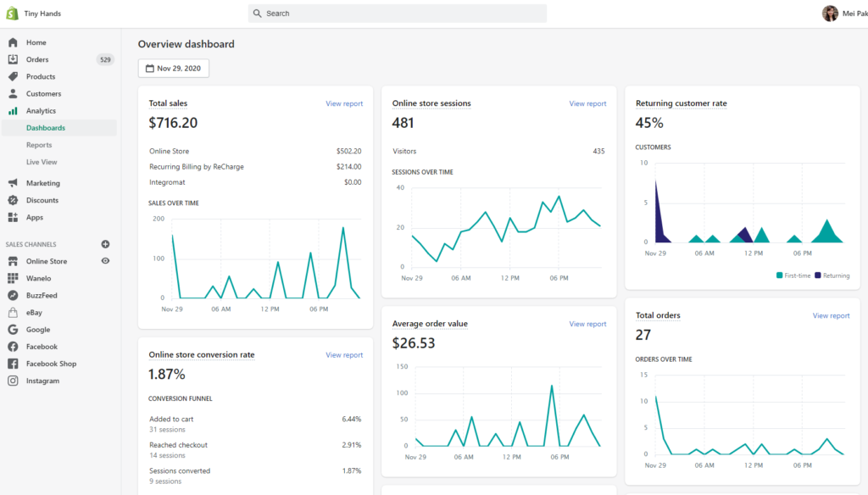Open the Nov 29, 2020 date picker

174,68
